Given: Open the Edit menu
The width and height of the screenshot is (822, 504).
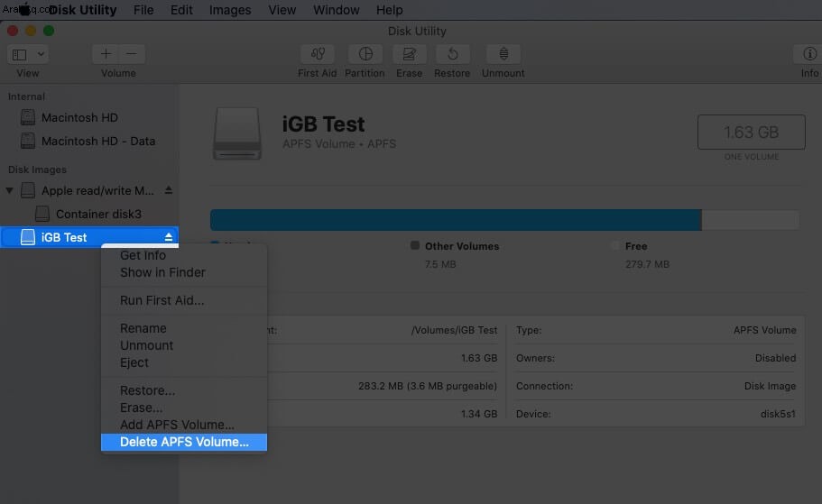Looking at the screenshot, I should pos(181,10).
